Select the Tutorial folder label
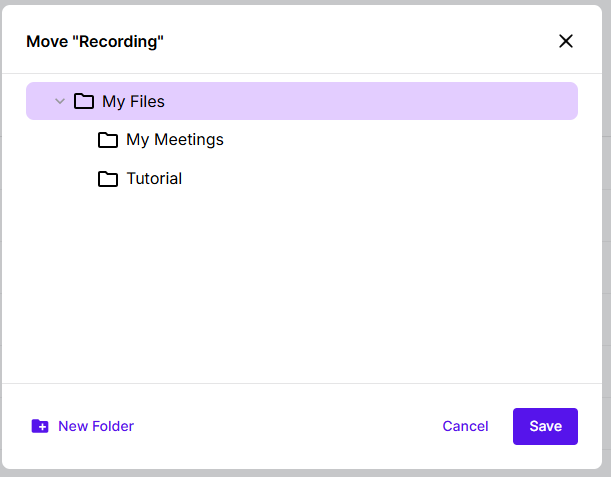Image resolution: width=611 pixels, height=477 pixels. (x=154, y=179)
